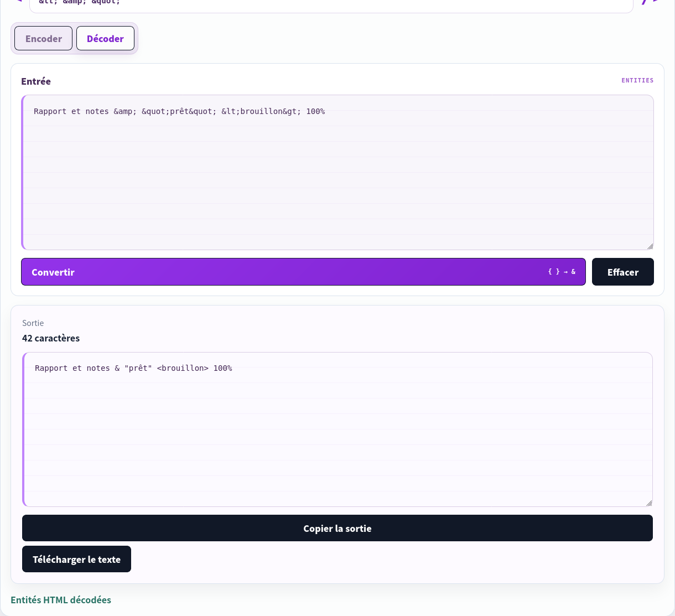The height and width of the screenshot is (616, 675).
Task: Click inside the Sortie output text area
Action: (x=337, y=429)
